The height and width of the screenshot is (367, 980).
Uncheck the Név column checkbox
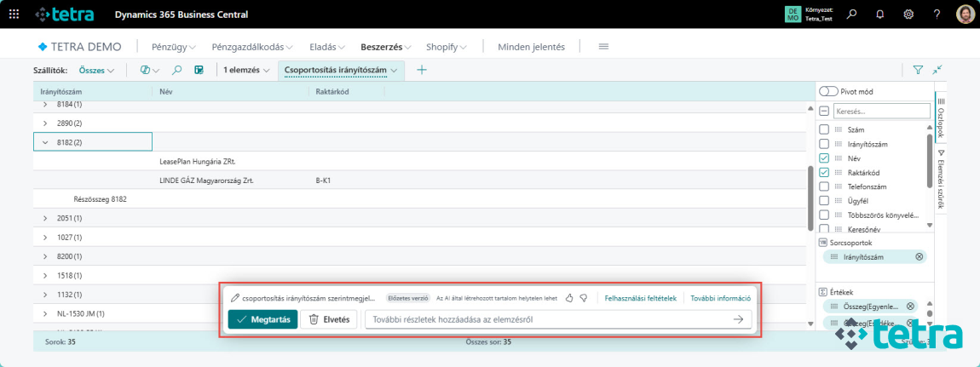pyautogui.click(x=824, y=158)
